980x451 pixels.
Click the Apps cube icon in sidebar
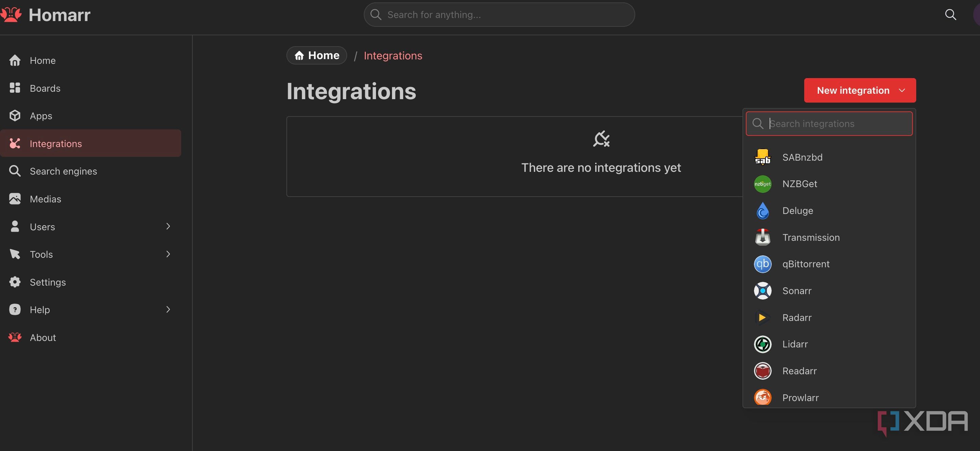click(x=15, y=116)
